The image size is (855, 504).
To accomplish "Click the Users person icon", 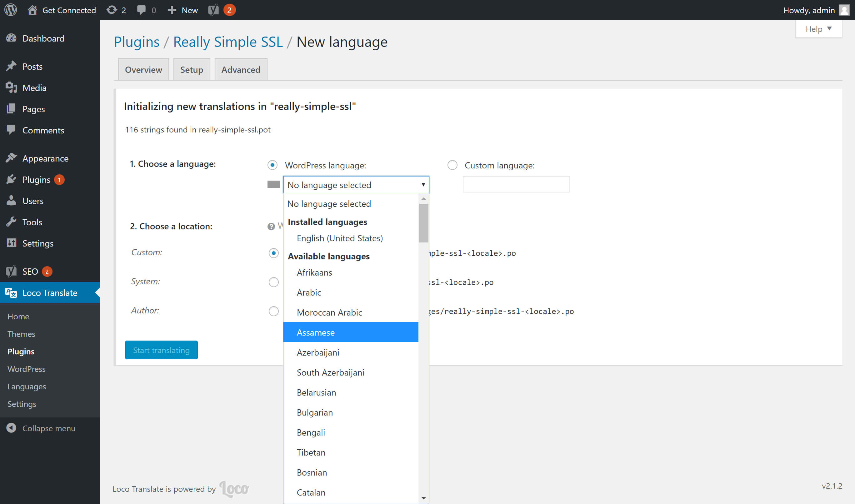I will [11, 200].
